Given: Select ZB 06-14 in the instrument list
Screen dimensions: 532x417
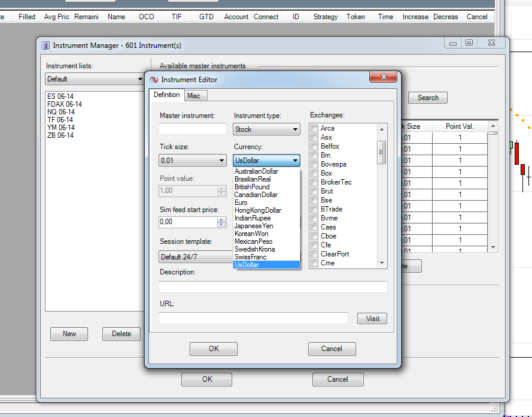Looking at the screenshot, I should point(60,135).
